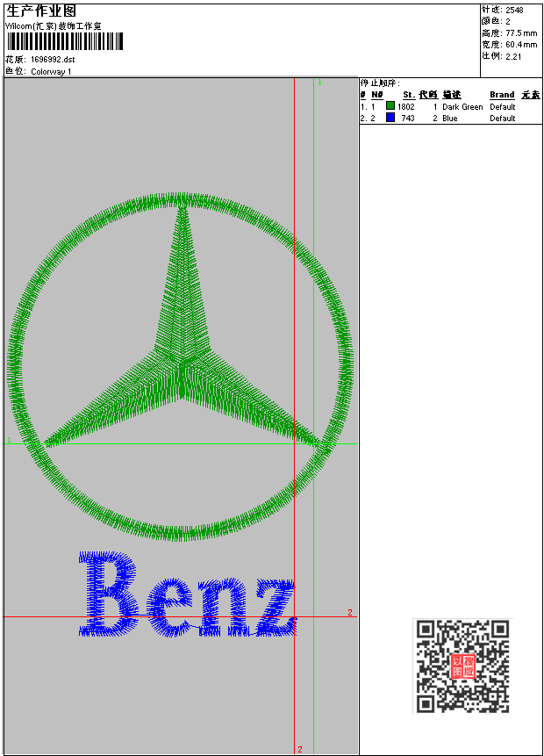The width and height of the screenshot is (544, 756).
Task: Click stitch count 743 in second row
Action: (408, 119)
